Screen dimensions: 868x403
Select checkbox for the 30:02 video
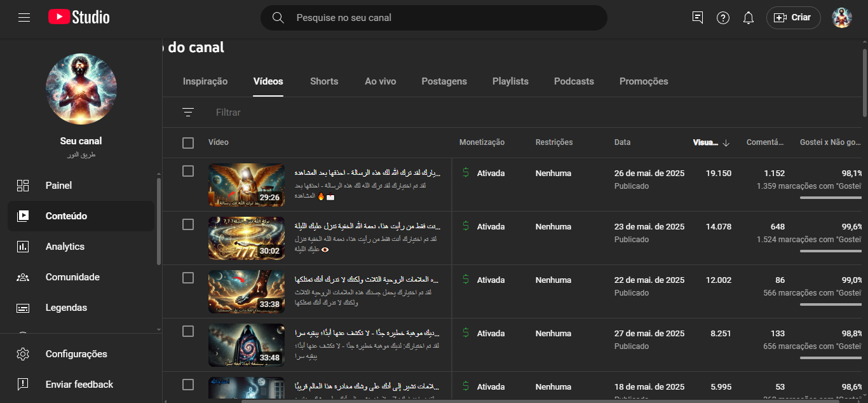188,224
